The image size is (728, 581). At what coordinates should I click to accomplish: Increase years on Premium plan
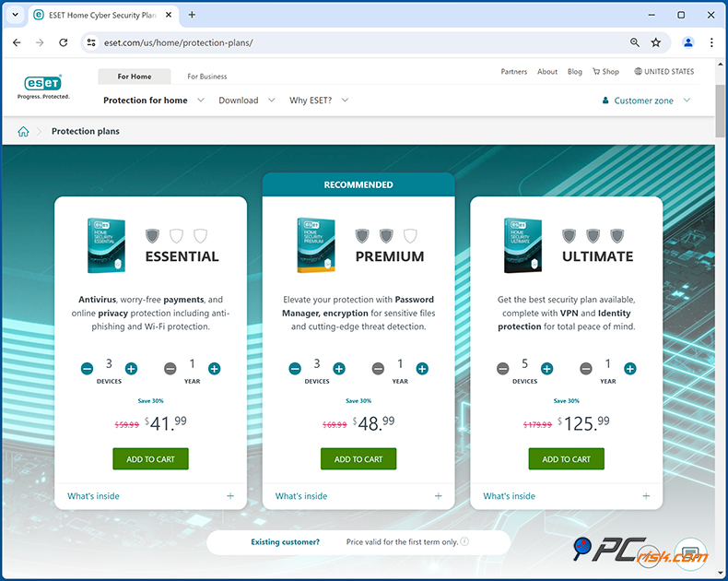click(x=422, y=369)
